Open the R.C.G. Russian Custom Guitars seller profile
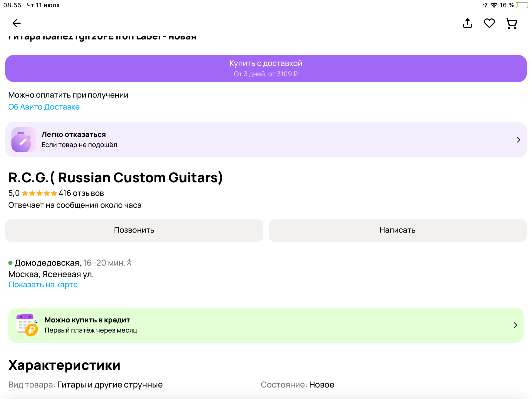The height and width of the screenshot is (399, 532). [x=115, y=178]
